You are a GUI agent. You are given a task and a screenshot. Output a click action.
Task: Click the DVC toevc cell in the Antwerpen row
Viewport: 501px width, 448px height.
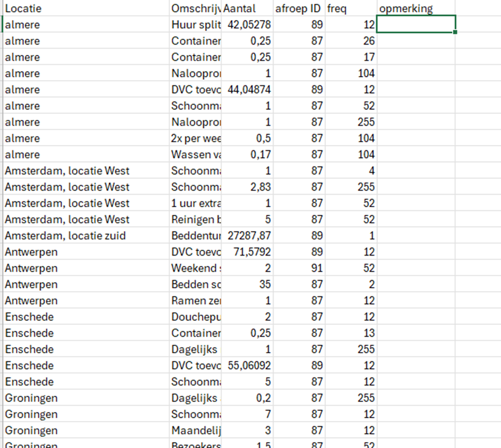pos(195,252)
